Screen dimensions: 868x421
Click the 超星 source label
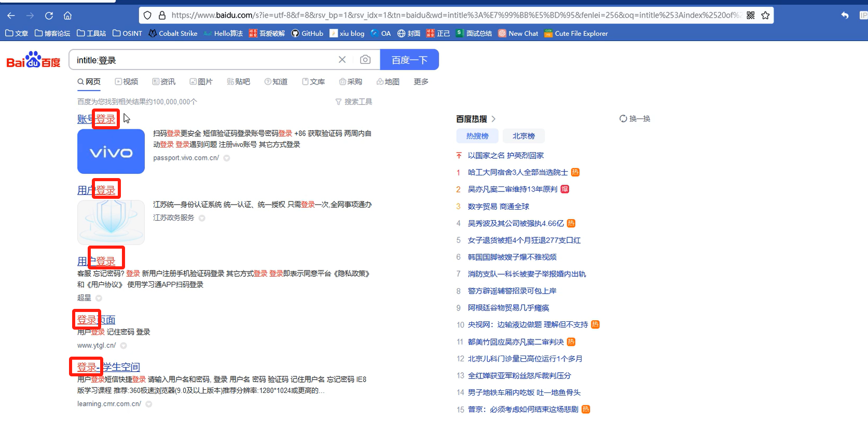point(84,298)
